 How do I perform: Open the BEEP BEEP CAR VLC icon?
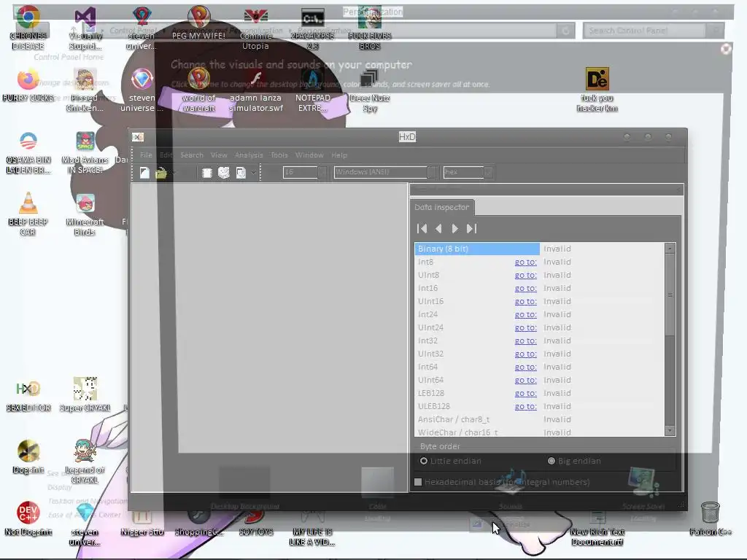[28, 214]
